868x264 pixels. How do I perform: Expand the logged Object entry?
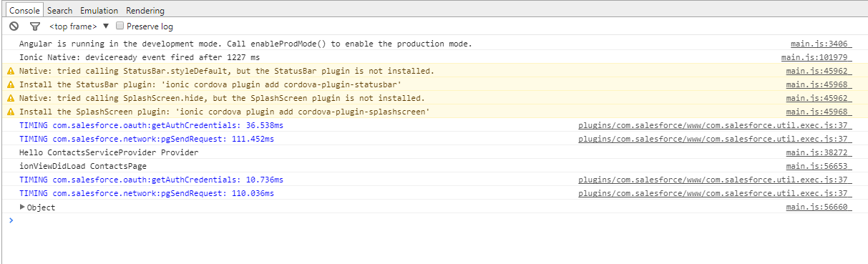point(22,207)
